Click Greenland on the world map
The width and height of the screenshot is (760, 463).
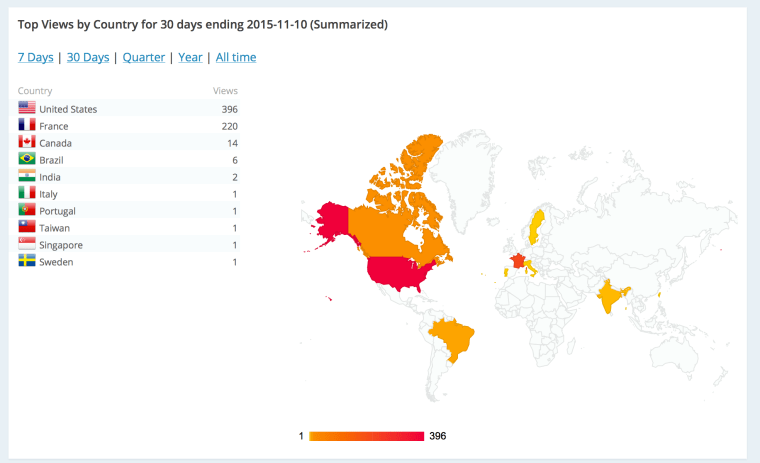click(x=465, y=179)
